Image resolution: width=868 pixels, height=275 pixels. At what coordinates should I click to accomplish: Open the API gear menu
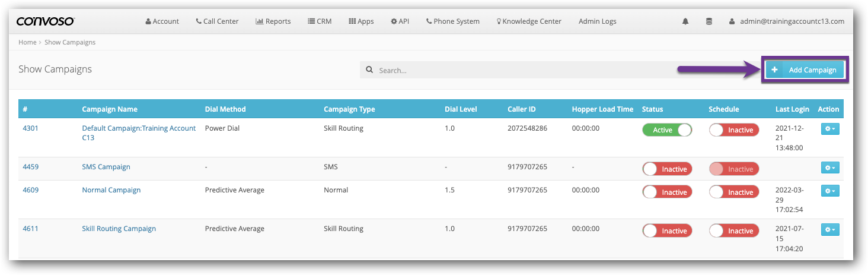400,21
